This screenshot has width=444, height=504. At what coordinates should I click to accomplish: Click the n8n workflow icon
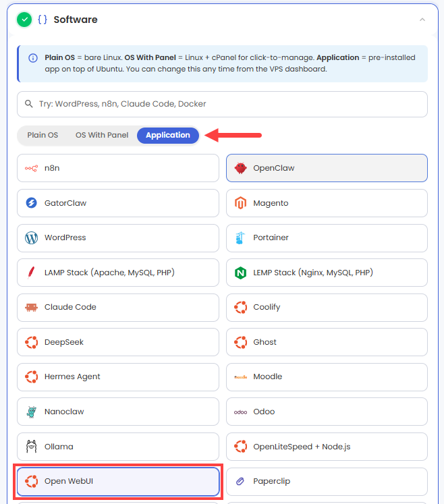(31, 168)
